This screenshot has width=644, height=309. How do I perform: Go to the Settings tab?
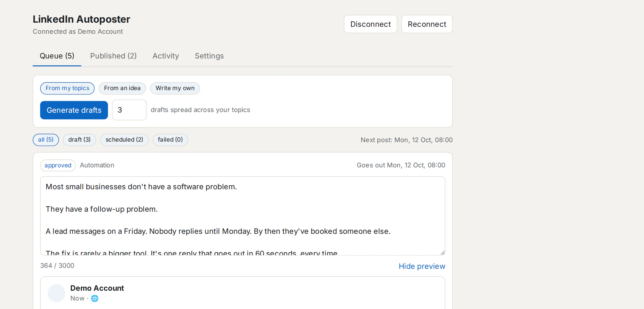[209, 56]
